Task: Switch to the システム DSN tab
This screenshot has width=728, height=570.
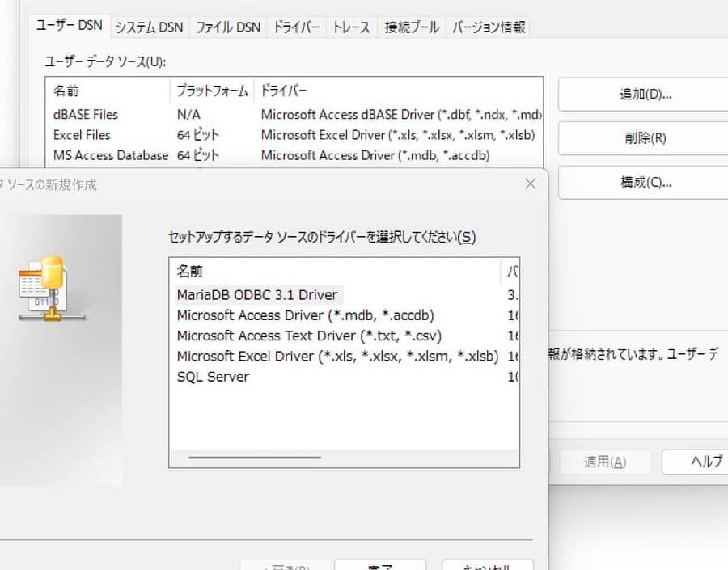Action: tap(149, 27)
